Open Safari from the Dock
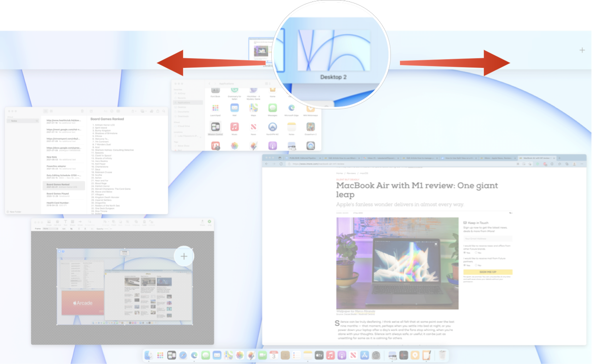 [x=183, y=355]
